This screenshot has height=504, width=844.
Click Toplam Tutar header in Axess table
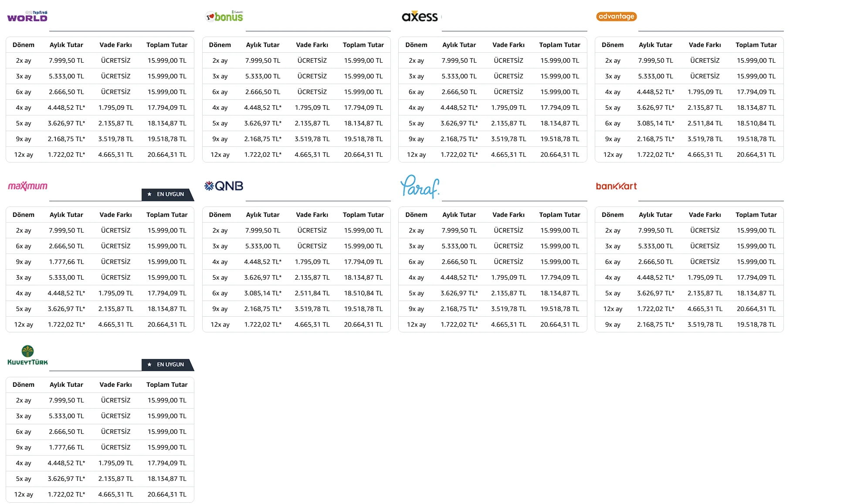(x=559, y=45)
